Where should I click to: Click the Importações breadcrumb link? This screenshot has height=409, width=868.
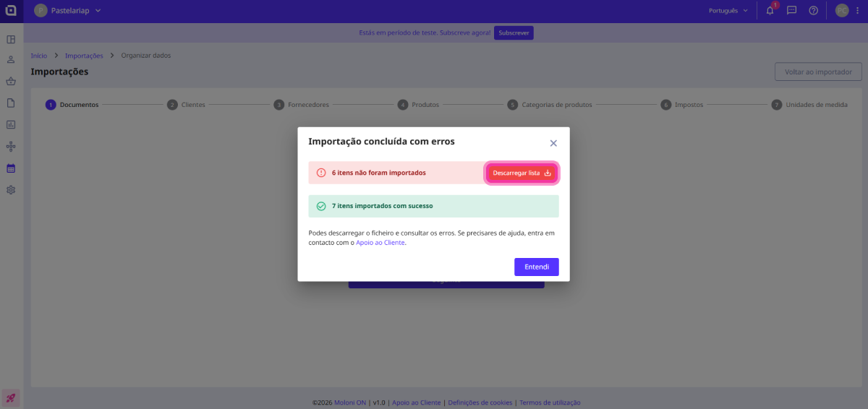(x=84, y=56)
